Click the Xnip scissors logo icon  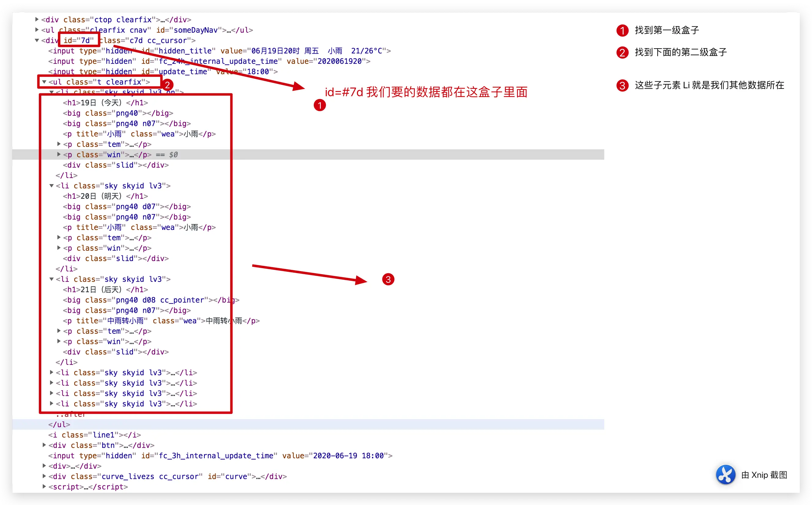[x=726, y=474]
